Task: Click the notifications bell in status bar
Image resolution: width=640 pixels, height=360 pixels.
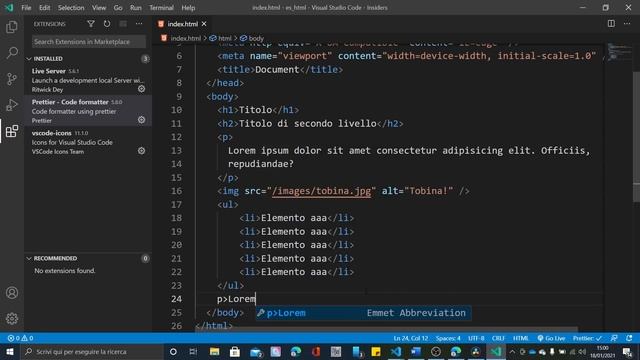Action: [x=629, y=338]
